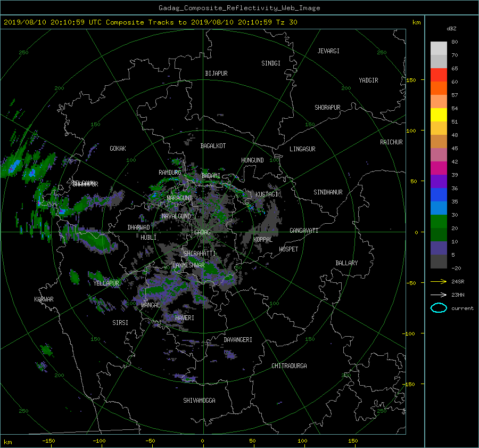Select the light blue 30-35 dBZ swatch
The width and height of the screenshot is (479, 448).
coord(439,208)
